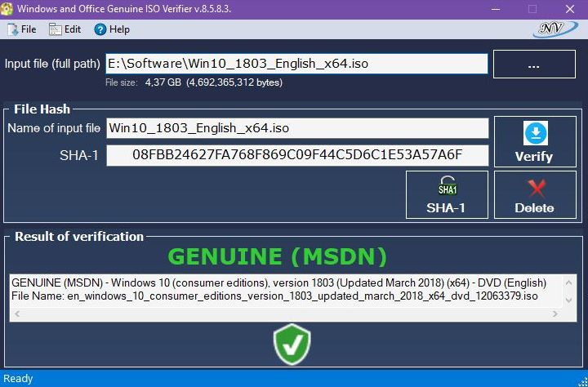
Task: Click the SHA-1 calculate button
Action: (x=447, y=194)
